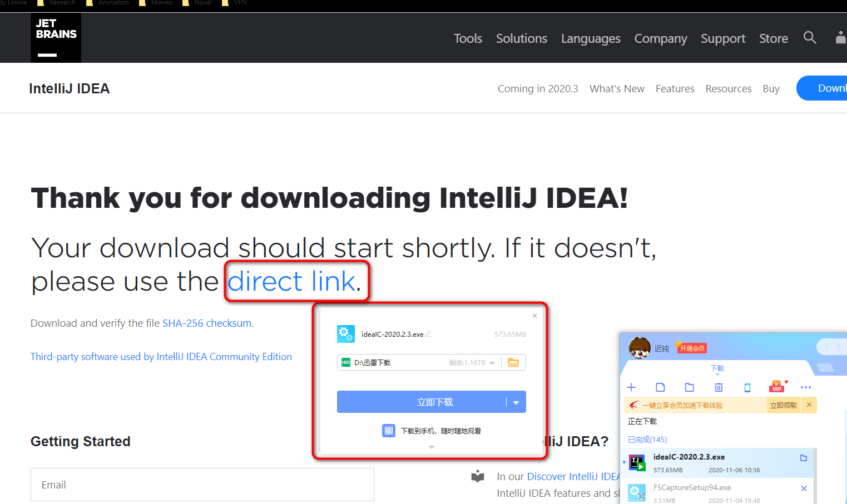Go to the Buy page
Screen dimensions: 847x504
coord(771,88)
